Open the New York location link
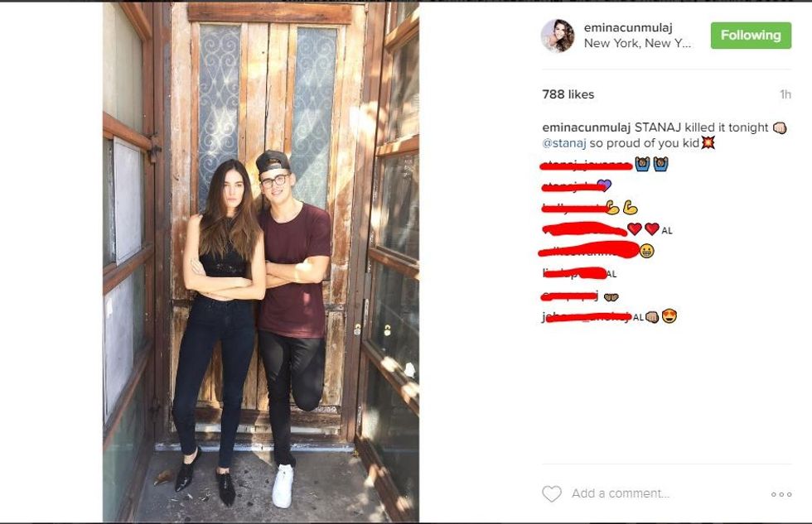The height and width of the screenshot is (524, 812). [637, 43]
